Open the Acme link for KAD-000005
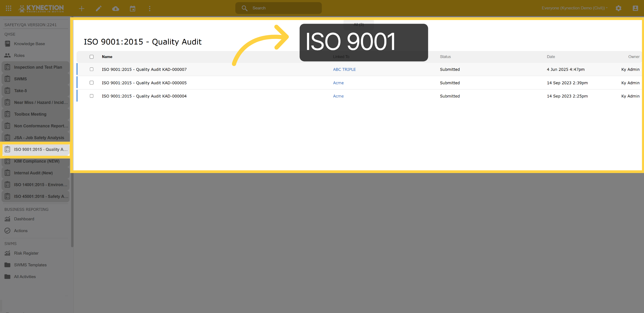The image size is (644, 313). [x=338, y=83]
